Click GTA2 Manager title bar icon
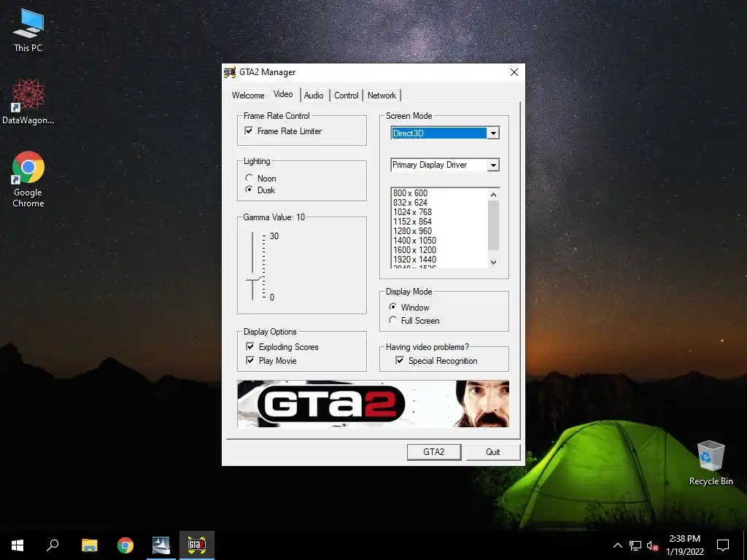 click(230, 72)
